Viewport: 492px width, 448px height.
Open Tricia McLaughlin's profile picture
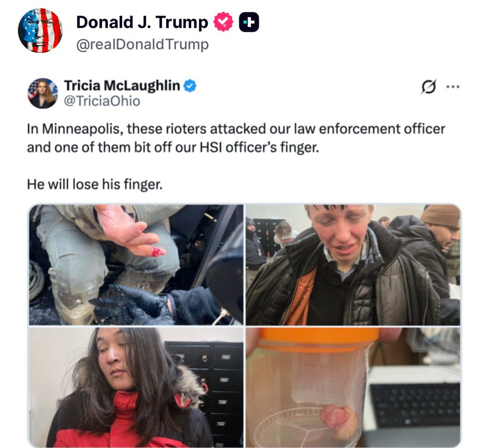click(x=43, y=93)
